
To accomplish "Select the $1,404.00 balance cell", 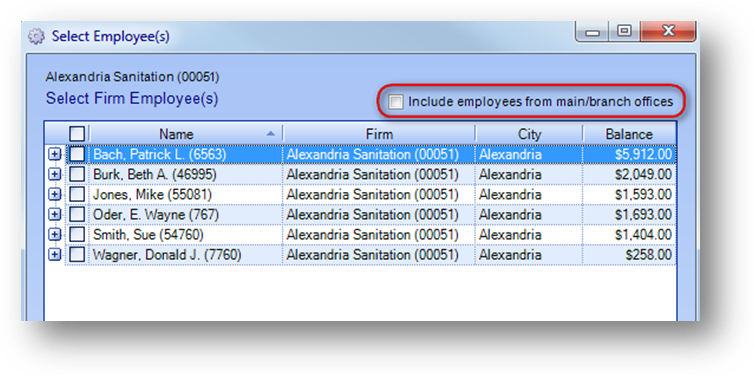I will tap(629, 234).
